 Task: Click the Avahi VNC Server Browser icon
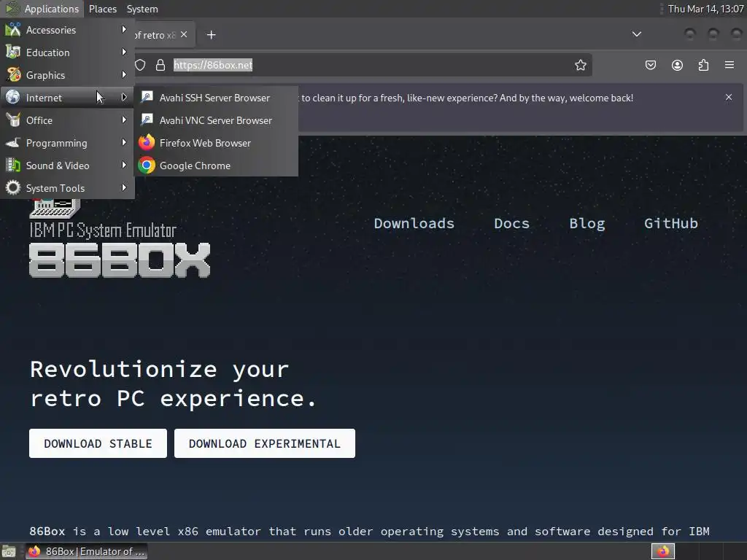point(147,120)
